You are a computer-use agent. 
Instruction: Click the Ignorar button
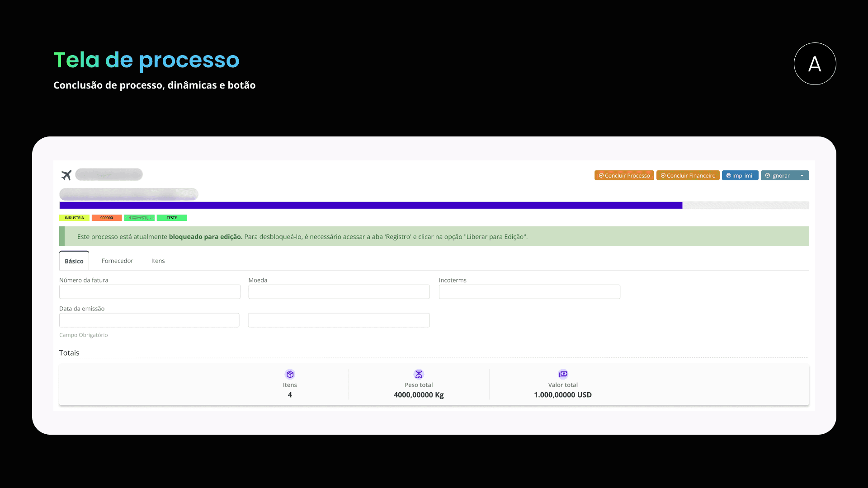pyautogui.click(x=778, y=175)
